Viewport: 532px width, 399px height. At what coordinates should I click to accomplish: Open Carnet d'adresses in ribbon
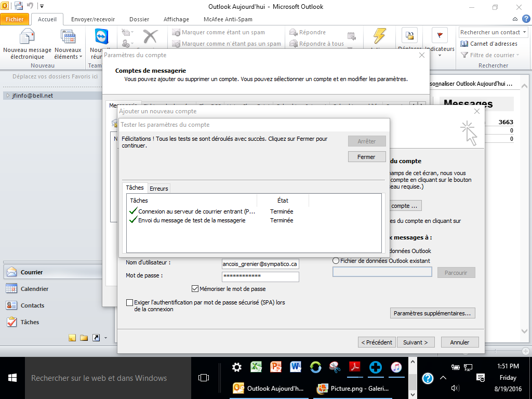[x=493, y=44]
